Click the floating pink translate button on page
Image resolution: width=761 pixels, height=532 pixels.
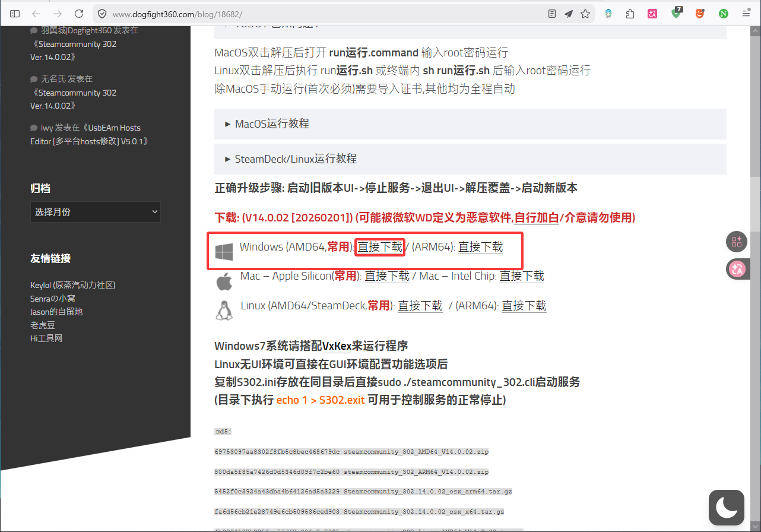(x=737, y=269)
